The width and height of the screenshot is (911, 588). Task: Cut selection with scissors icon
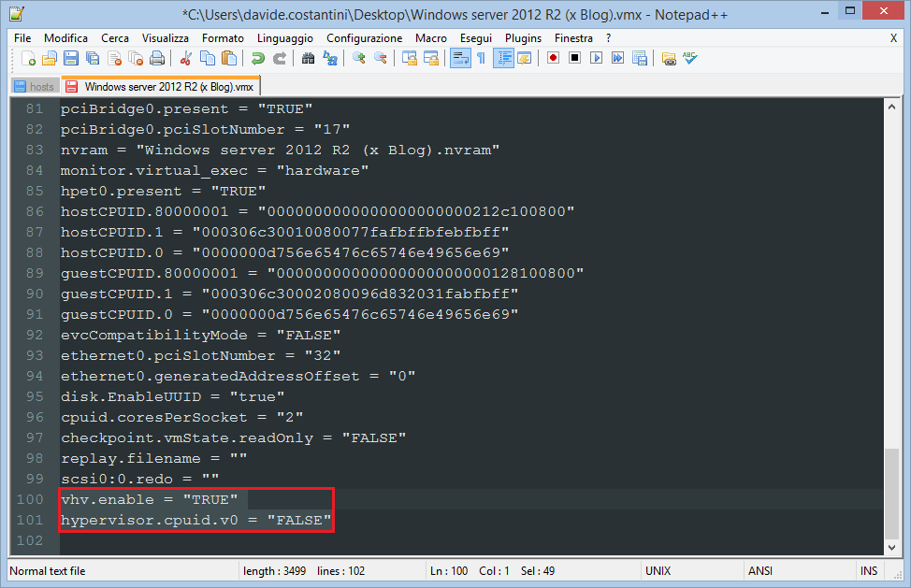[x=186, y=58]
